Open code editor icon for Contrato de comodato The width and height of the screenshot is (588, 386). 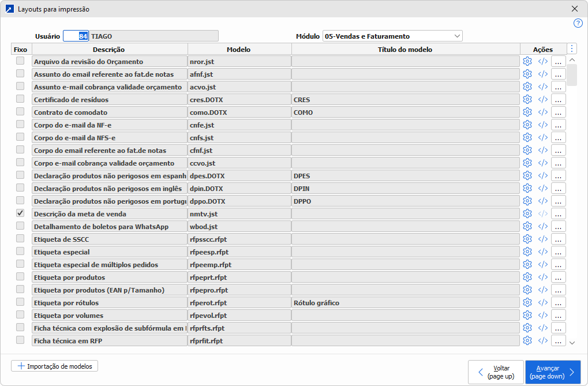542,112
